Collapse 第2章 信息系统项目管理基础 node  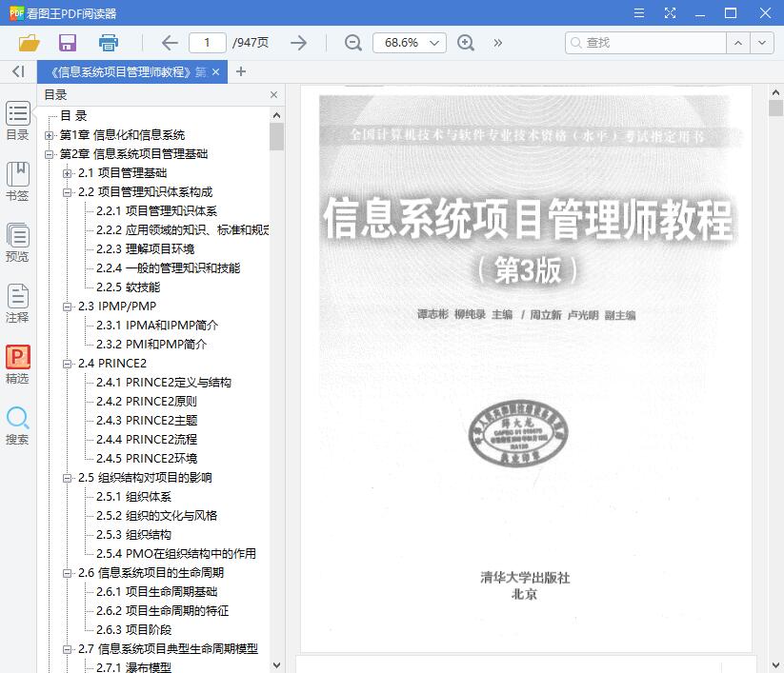tap(49, 154)
